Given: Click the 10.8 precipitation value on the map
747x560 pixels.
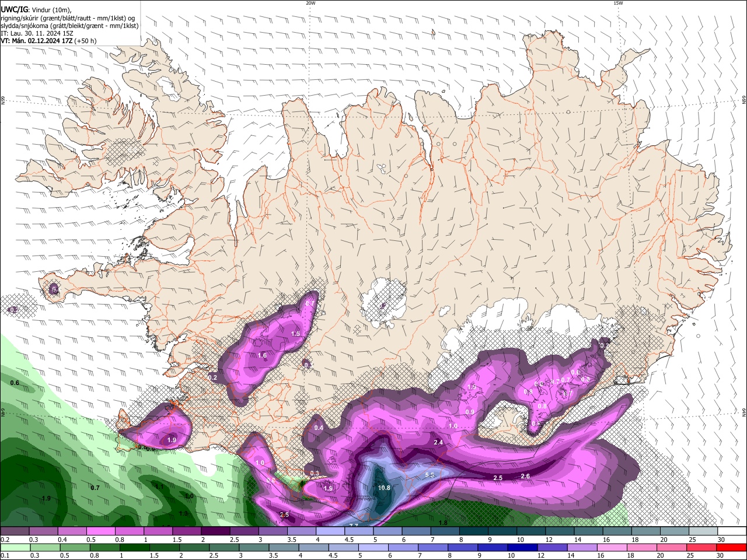Looking at the screenshot, I should tap(384, 488).
